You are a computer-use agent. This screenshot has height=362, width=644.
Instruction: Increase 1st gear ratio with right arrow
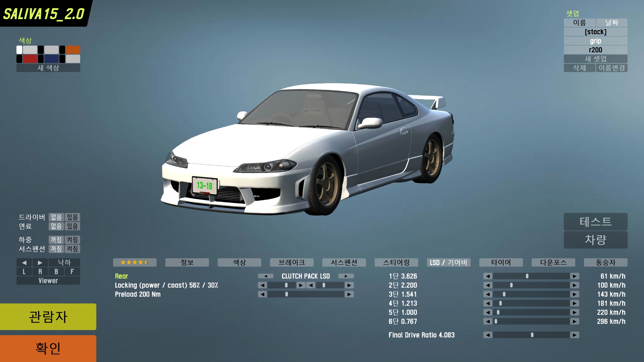click(x=575, y=276)
